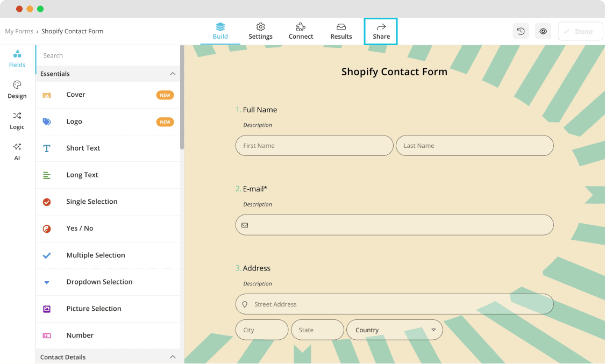Screen dimensions: 605x364
Task: Click the NEW badge beside Cover
Action: tap(165, 95)
